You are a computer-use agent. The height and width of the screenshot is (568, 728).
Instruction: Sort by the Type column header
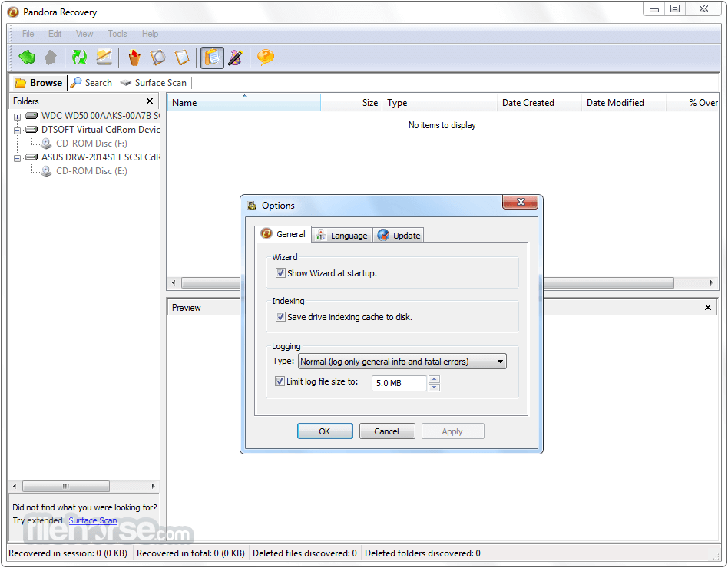[439, 103]
